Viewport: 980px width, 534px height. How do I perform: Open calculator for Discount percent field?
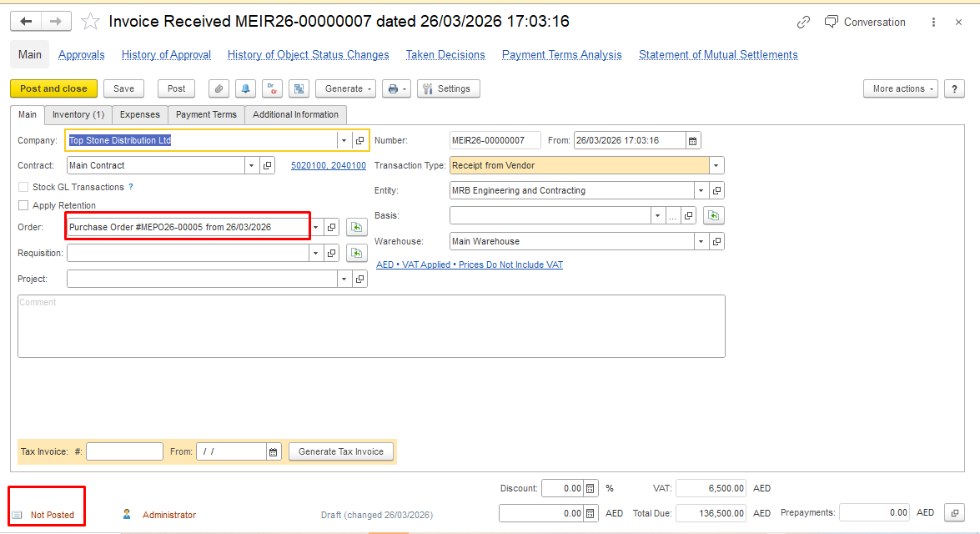(591, 488)
